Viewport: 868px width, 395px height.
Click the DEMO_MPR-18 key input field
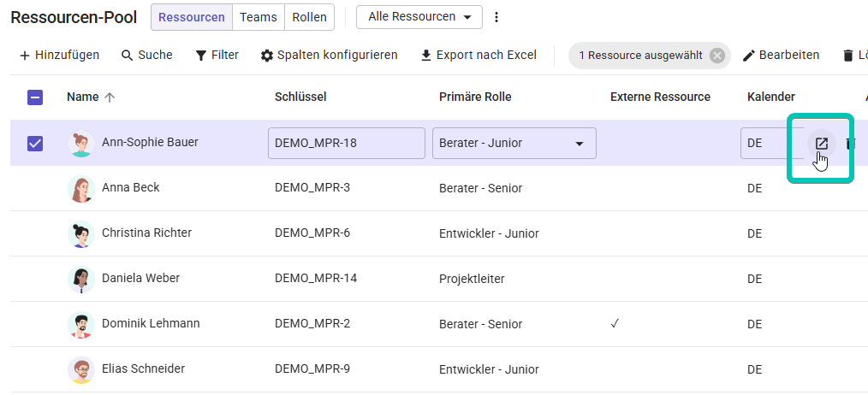[347, 144]
